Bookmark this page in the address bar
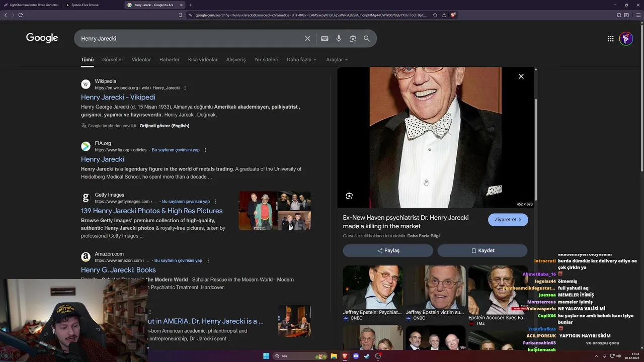The height and width of the screenshot is (362, 644). tap(180, 15)
